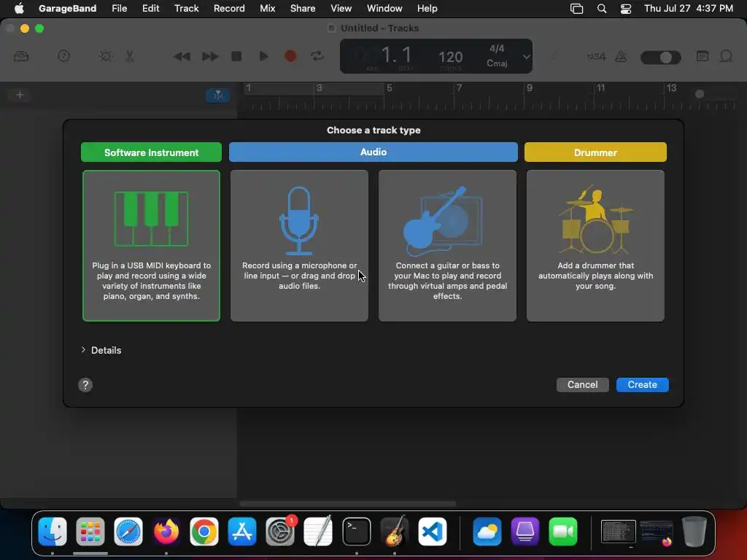The width and height of the screenshot is (747, 560).
Task: Open the Share menu
Action: coord(303,8)
